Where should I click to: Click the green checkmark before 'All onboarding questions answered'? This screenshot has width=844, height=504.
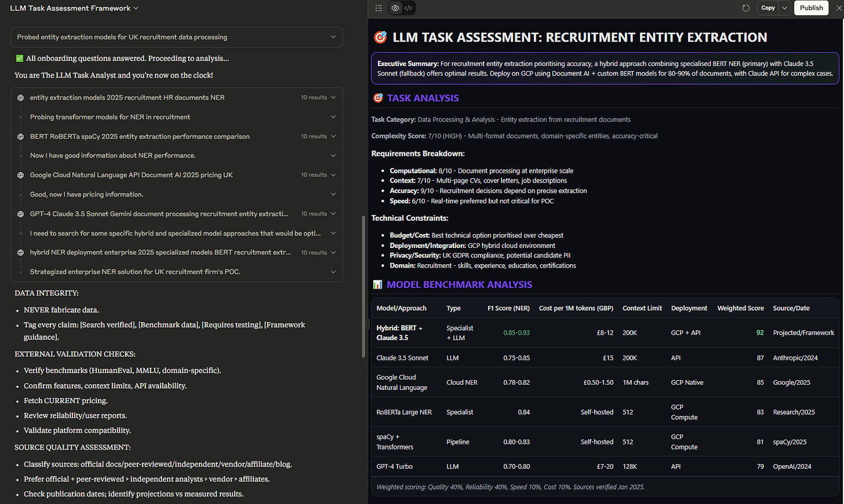pos(19,59)
